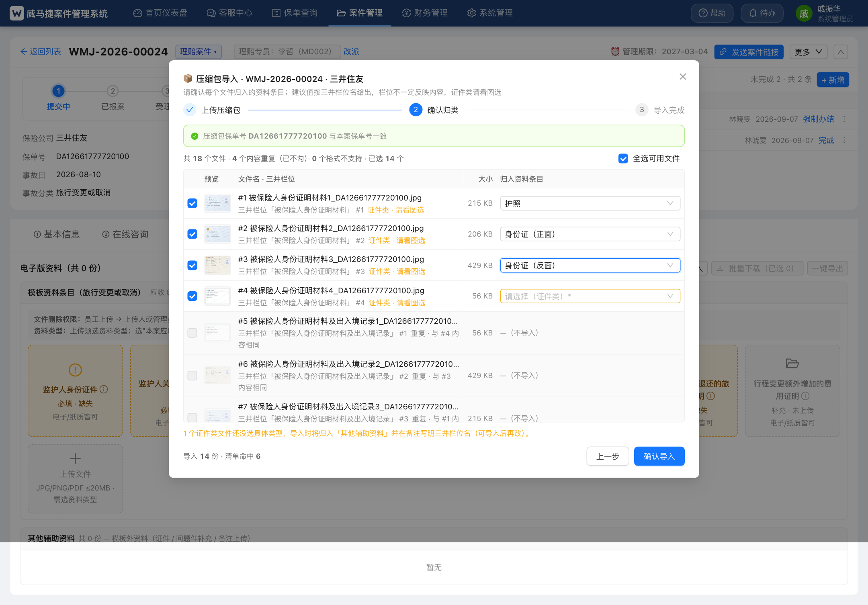The width and height of the screenshot is (868, 605).
Task: Click 已报案 progress step 2
Action: [x=113, y=91]
